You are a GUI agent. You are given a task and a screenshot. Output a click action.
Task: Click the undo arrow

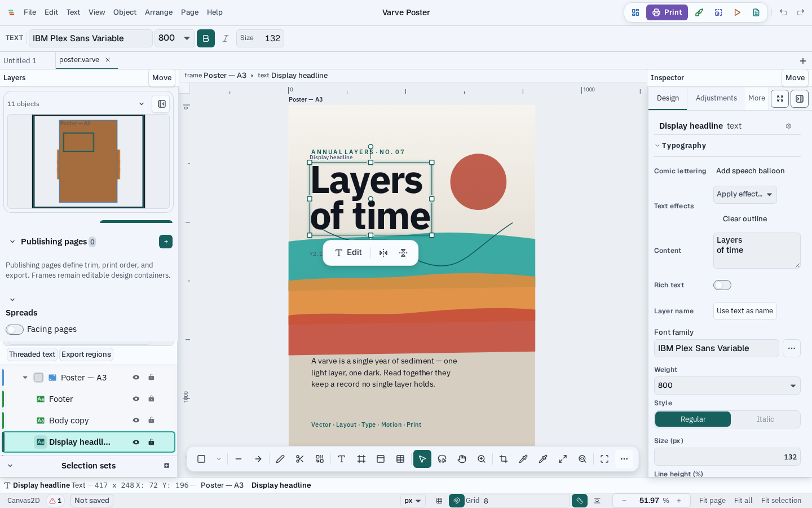[783, 12]
